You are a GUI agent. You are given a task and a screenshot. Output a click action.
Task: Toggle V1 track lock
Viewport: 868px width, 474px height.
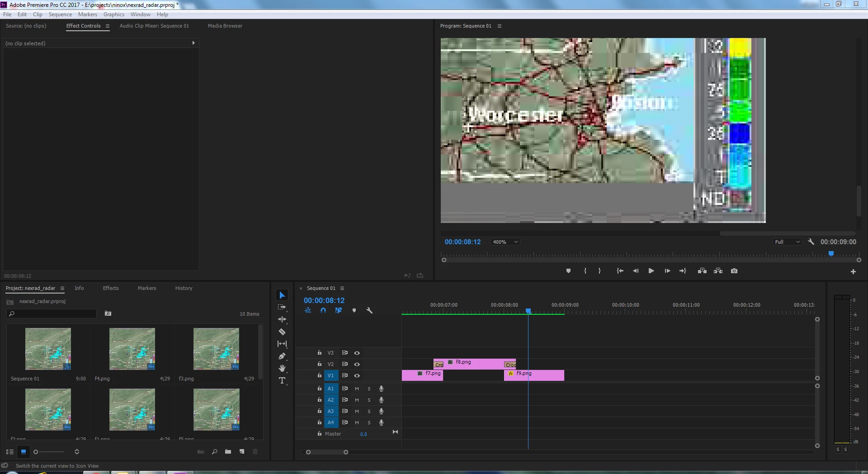[320, 375]
